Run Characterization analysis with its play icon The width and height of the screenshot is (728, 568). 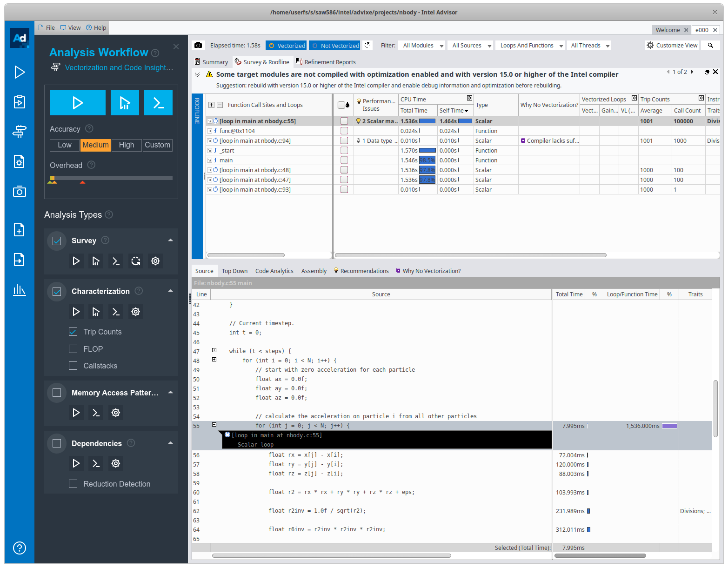76,312
